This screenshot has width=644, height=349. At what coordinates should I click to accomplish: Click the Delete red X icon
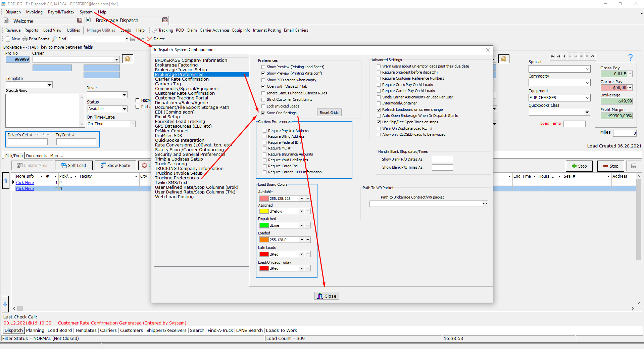click(x=150, y=39)
